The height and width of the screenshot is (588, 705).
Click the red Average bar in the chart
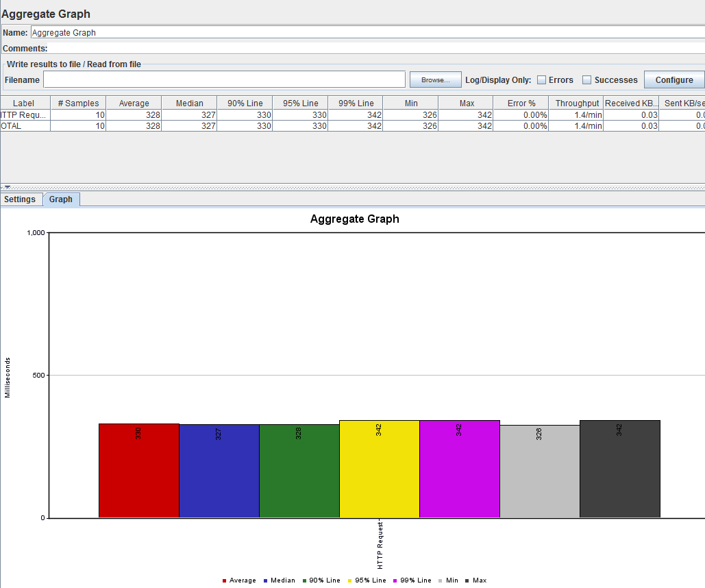[x=138, y=473]
